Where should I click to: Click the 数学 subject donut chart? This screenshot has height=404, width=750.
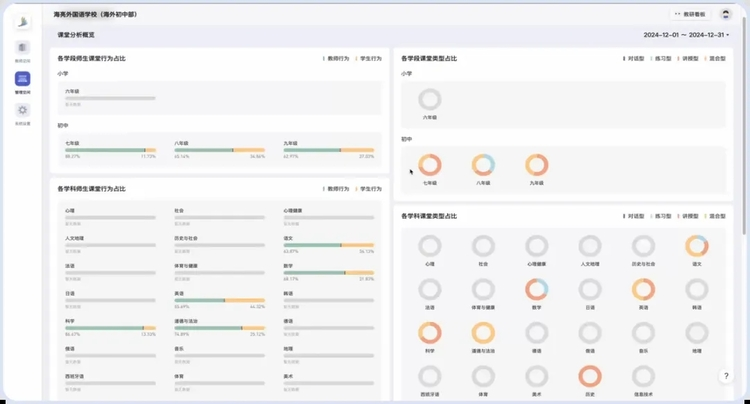pyautogui.click(x=537, y=290)
